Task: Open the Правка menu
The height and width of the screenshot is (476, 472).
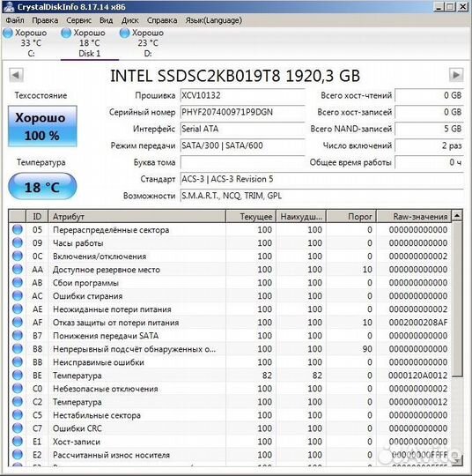Action: 45,20
